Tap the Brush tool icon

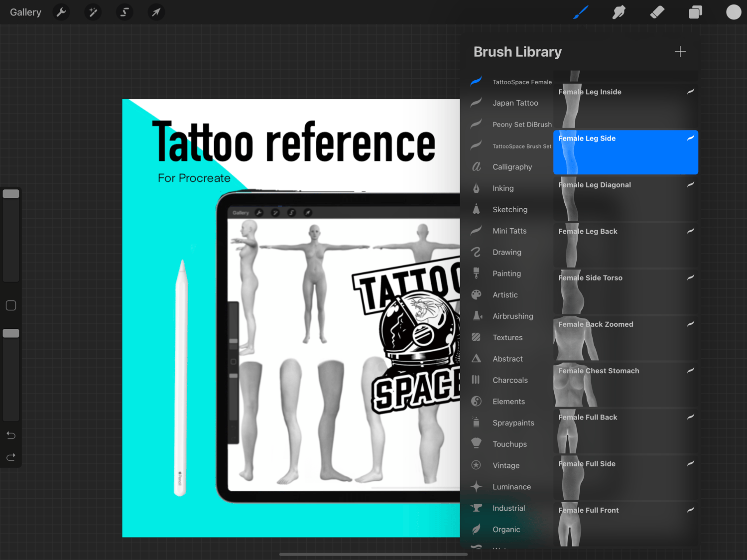coord(581,12)
